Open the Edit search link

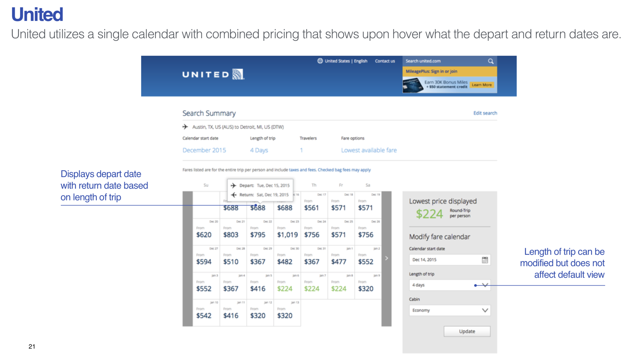[485, 113]
